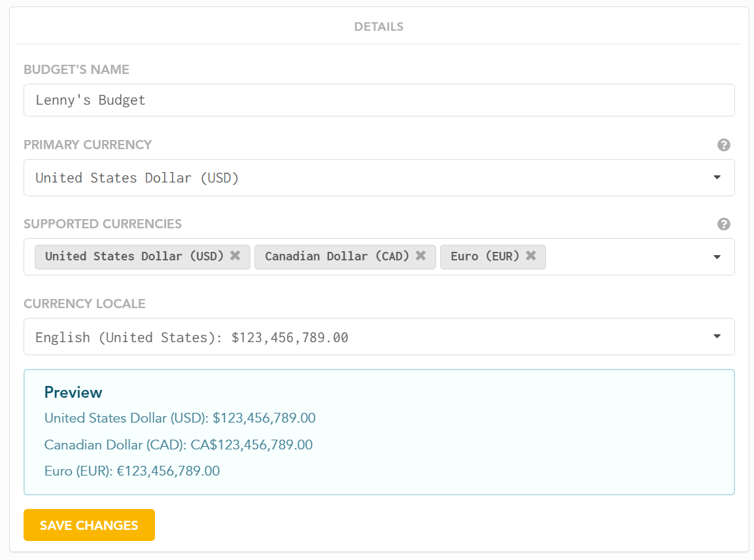Viewport: 754px width, 560px height.
Task: Remove United States Dollar (USD) tag
Action: pos(235,255)
